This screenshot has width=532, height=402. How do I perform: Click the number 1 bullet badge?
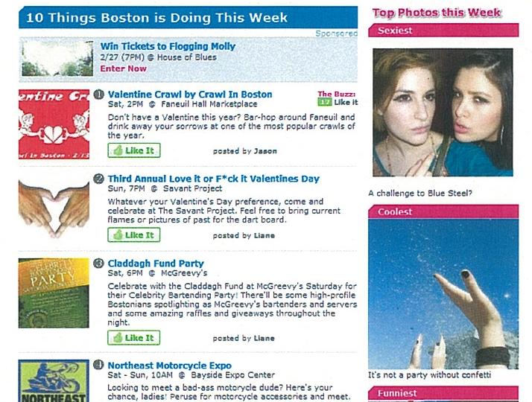point(98,95)
